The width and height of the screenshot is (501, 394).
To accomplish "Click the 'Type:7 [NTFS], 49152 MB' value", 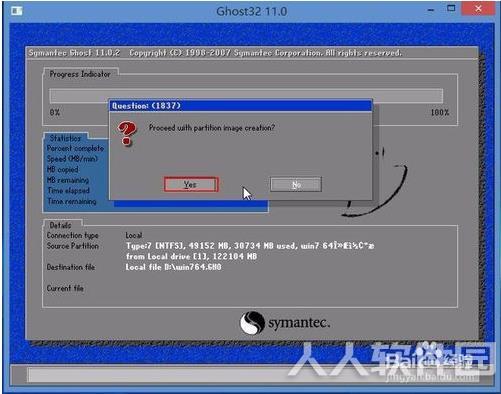I will (x=250, y=246).
